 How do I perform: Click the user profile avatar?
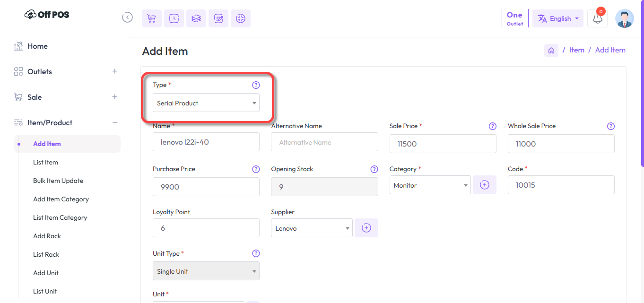[x=624, y=19]
